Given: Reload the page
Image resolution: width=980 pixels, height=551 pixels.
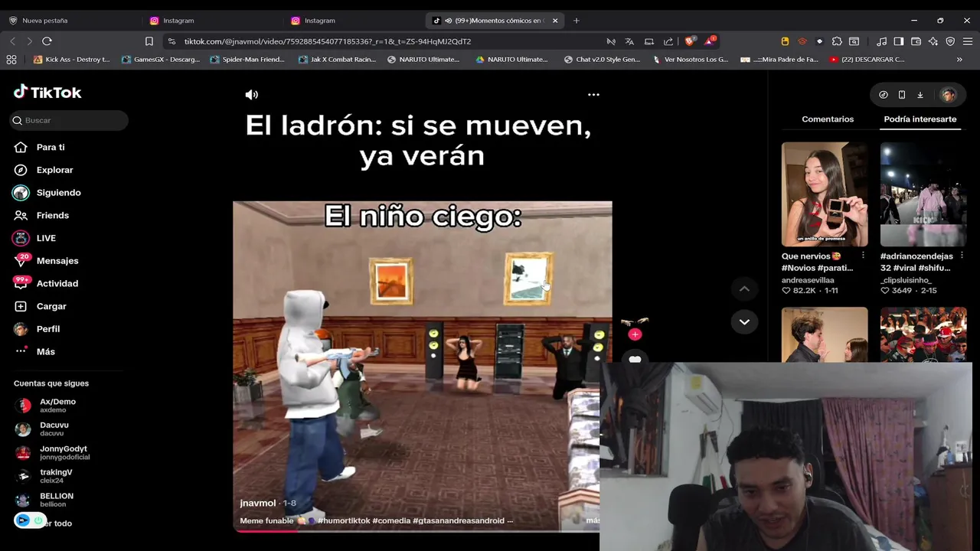Looking at the screenshot, I should 47,41.
